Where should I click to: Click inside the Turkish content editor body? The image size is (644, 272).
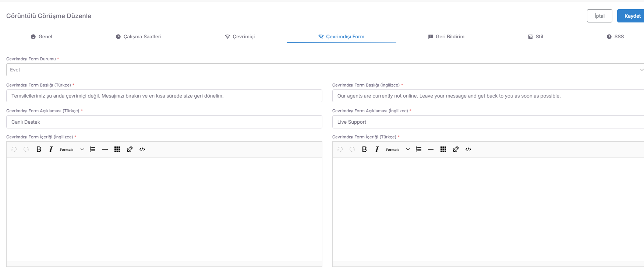(x=488, y=209)
